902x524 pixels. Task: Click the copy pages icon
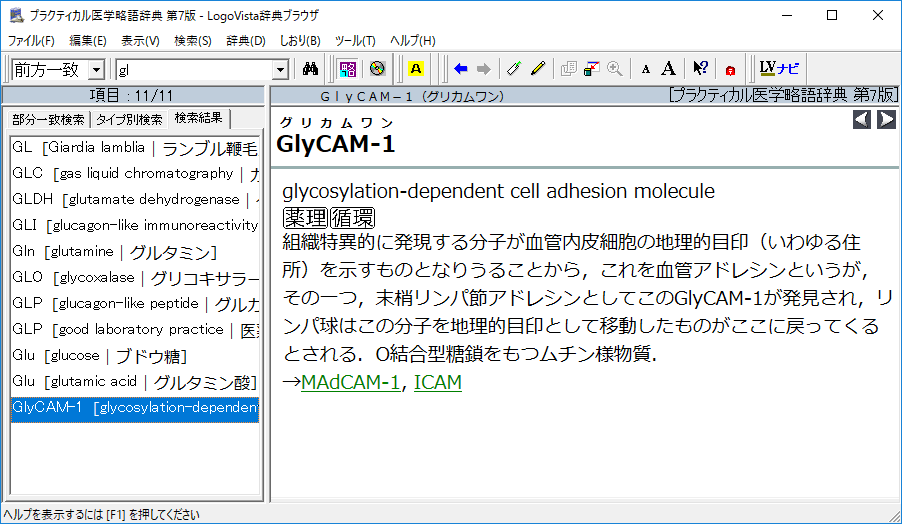(x=568, y=69)
